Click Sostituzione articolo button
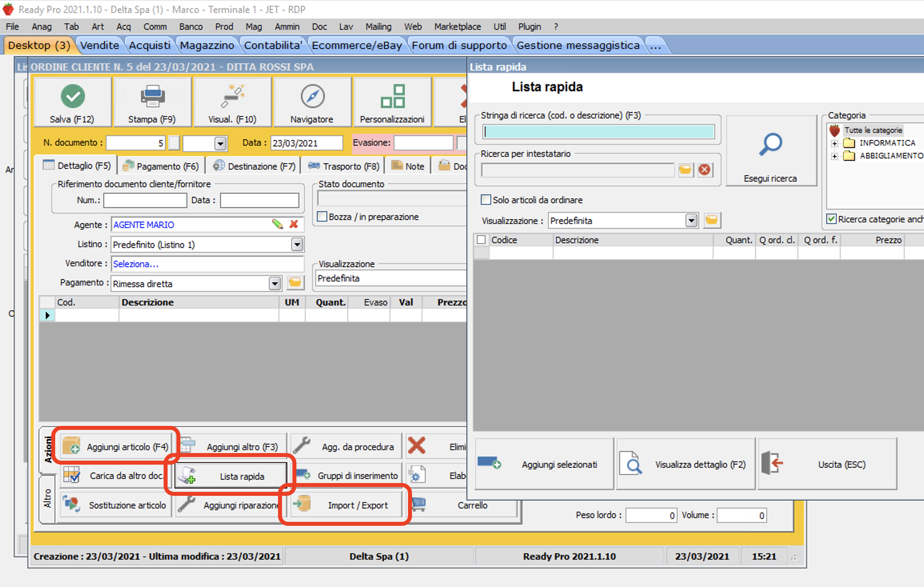 tap(116, 505)
